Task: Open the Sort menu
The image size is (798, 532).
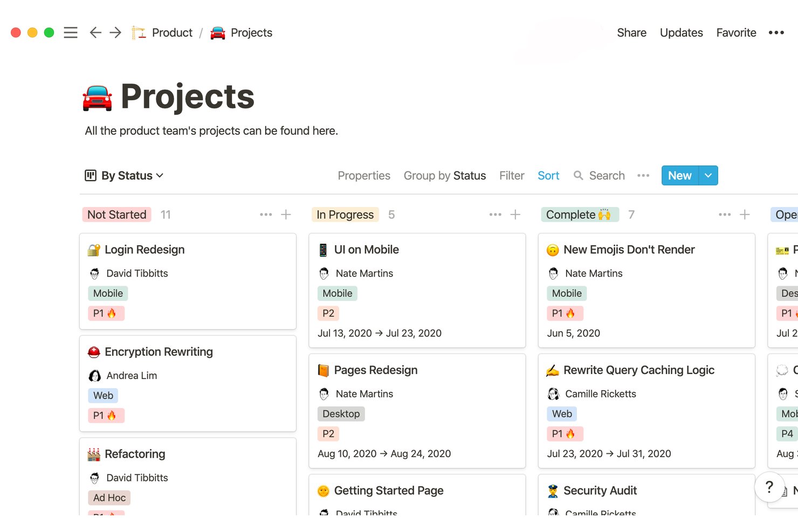Action: 548,176
